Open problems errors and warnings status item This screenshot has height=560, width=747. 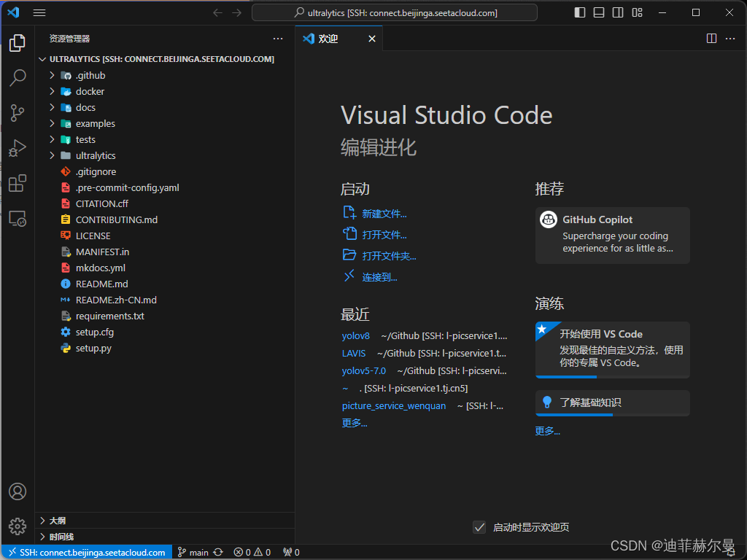tap(252, 553)
